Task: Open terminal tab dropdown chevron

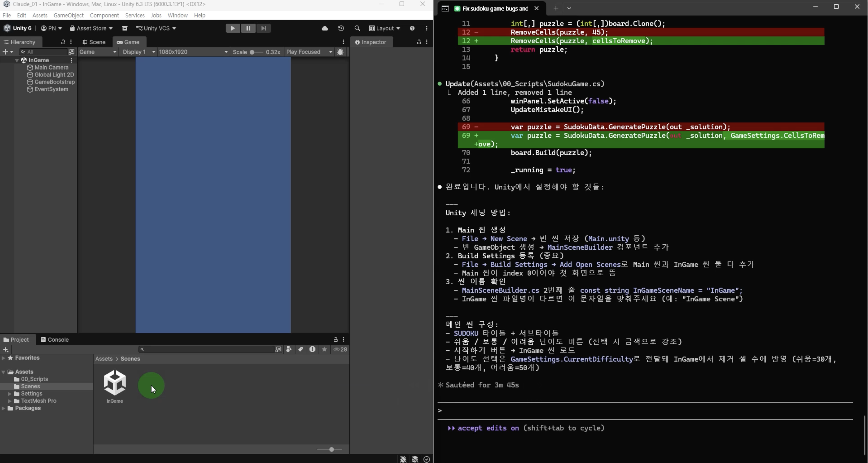Action: tap(569, 8)
